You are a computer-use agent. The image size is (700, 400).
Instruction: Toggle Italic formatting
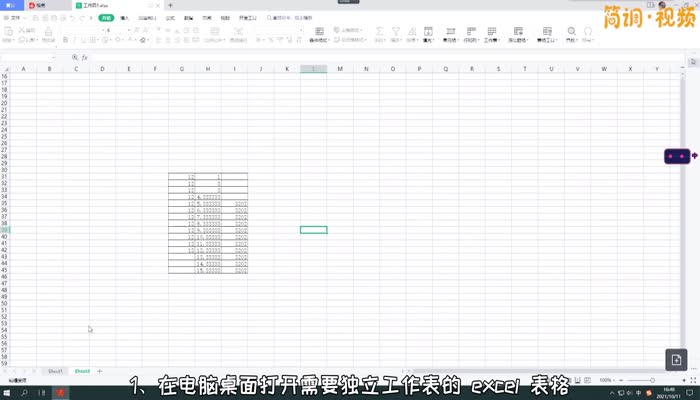[x=75, y=40]
